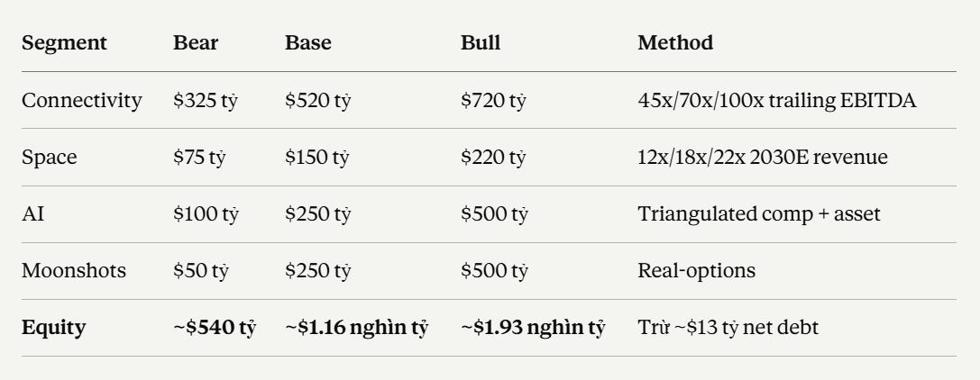Click the $75 tỷ Space bear value
The height and width of the screenshot is (380, 980).
[x=199, y=158]
